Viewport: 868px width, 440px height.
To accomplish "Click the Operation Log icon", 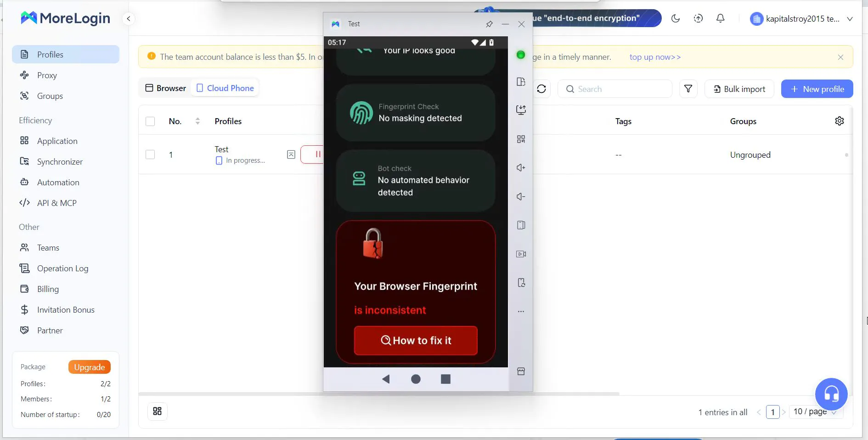I will [x=24, y=268].
